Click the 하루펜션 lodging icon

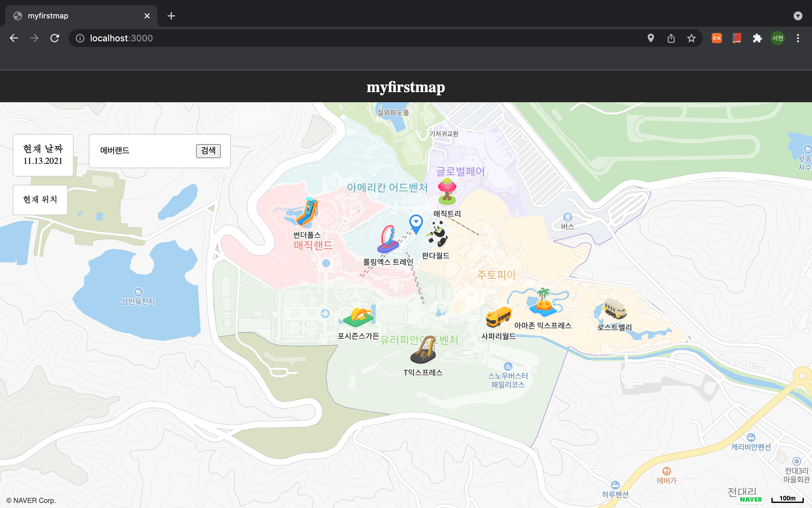[615, 485]
